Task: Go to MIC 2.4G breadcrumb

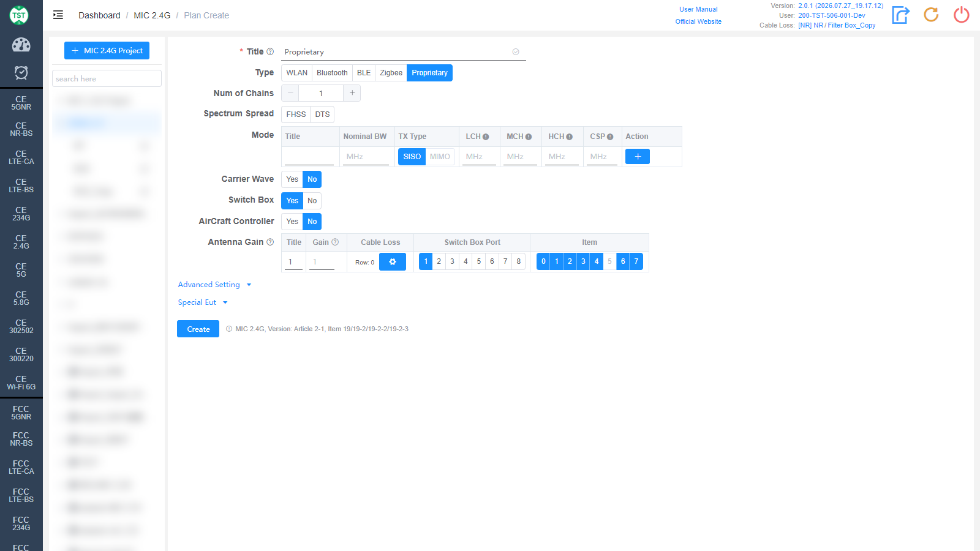Action: pyautogui.click(x=152, y=15)
